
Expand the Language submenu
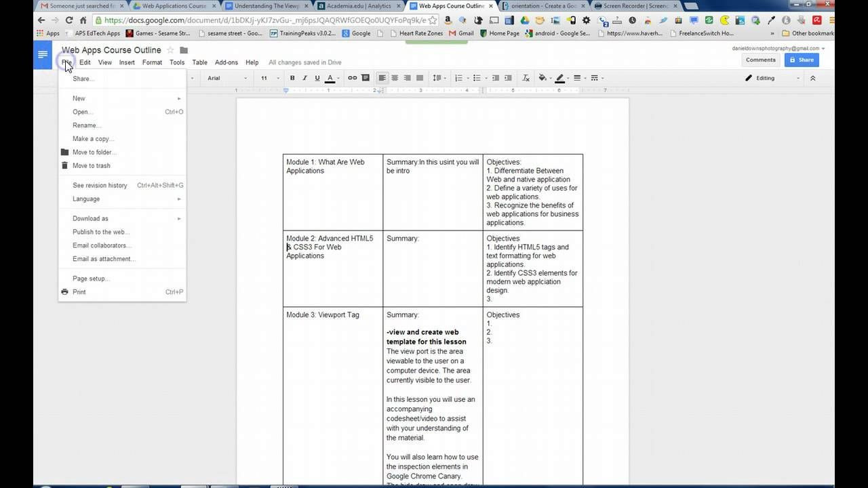(x=122, y=199)
